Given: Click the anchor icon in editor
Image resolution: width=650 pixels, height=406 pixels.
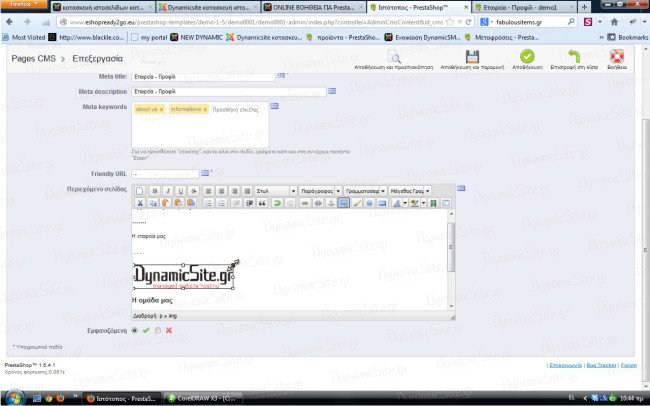Looking at the screenshot, I should 331,203.
